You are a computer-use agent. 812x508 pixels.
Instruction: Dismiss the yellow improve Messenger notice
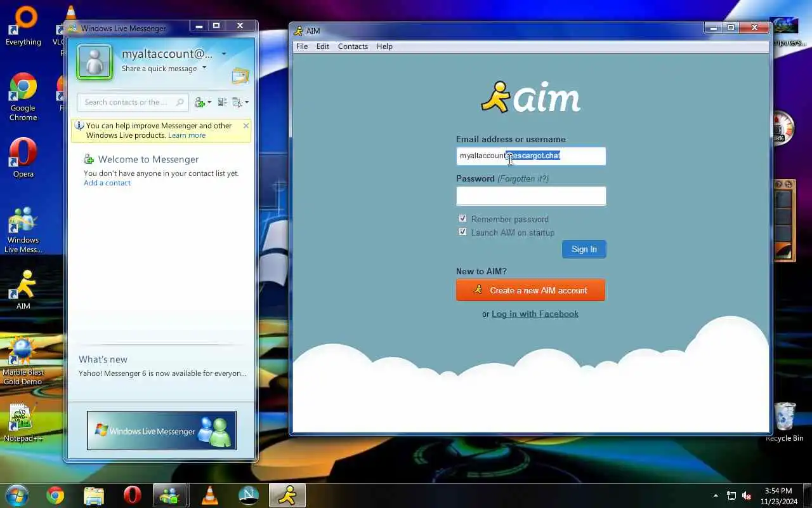246,126
